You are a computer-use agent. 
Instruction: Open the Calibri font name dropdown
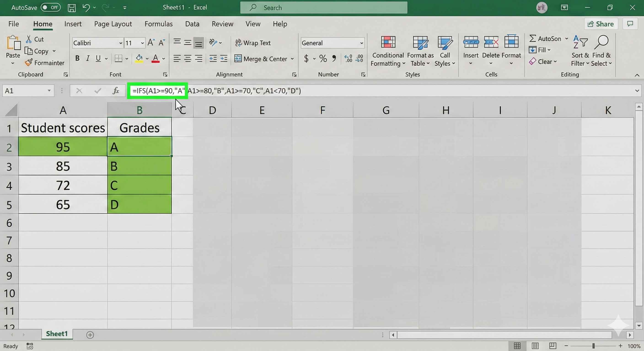click(x=121, y=43)
